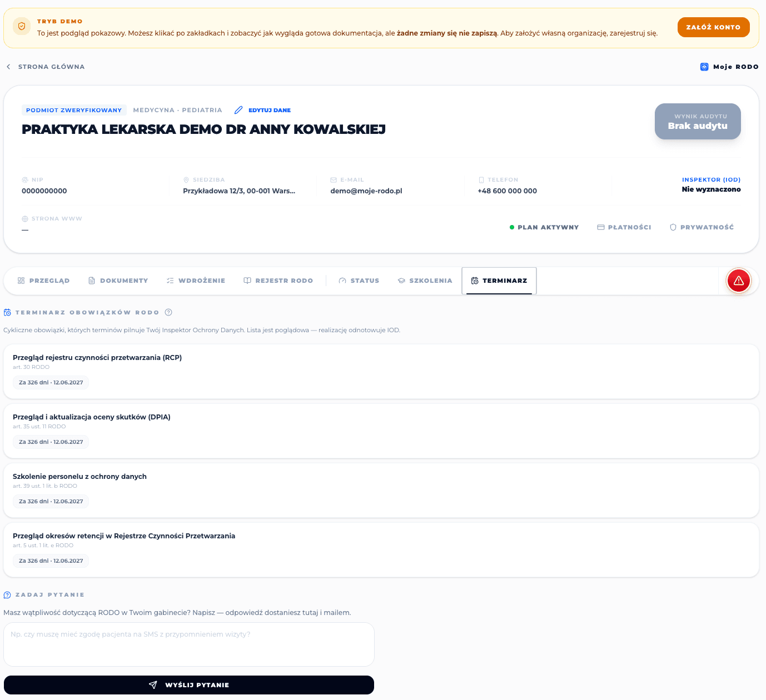Image resolution: width=766 pixels, height=700 pixels.
Task: Click the date badge under Szkolenie personelu
Action: (x=51, y=501)
